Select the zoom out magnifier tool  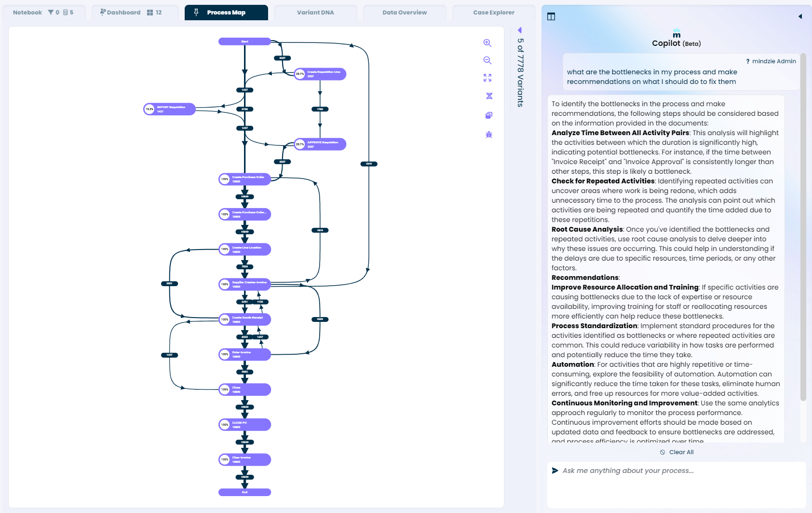pyautogui.click(x=487, y=60)
